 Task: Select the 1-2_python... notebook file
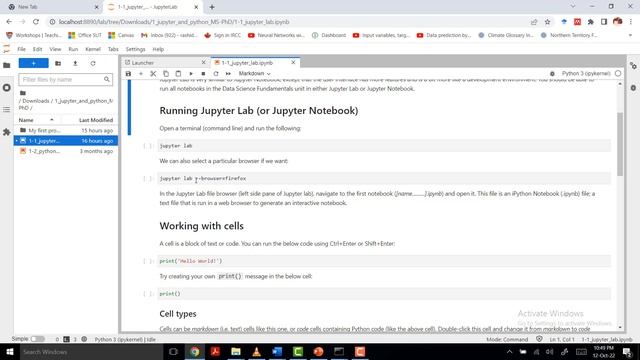pyautogui.click(x=66, y=151)
